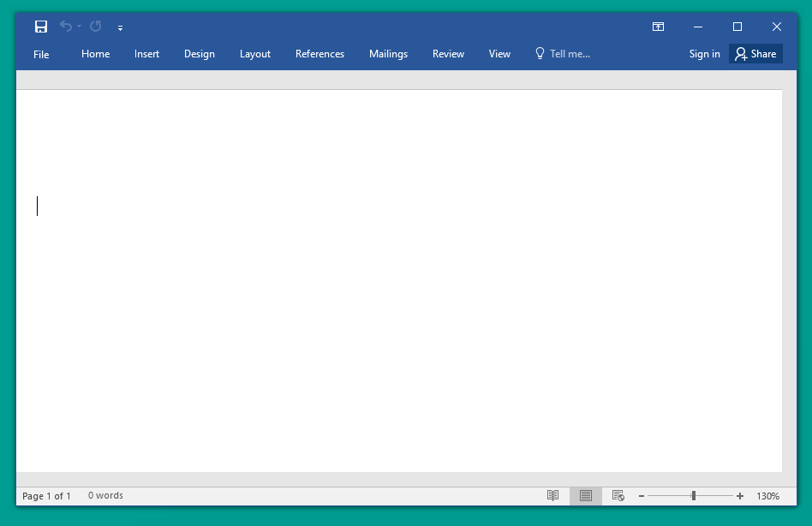Redo or repeat the last action

(95, 26)
